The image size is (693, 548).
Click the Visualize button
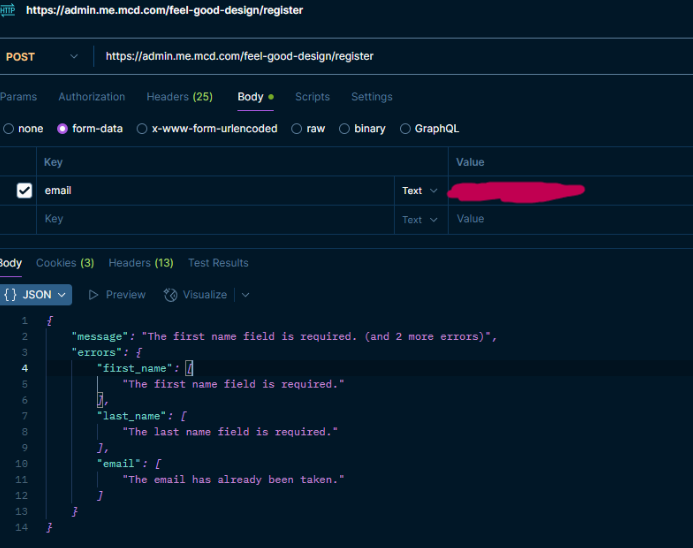click(195, 295)
